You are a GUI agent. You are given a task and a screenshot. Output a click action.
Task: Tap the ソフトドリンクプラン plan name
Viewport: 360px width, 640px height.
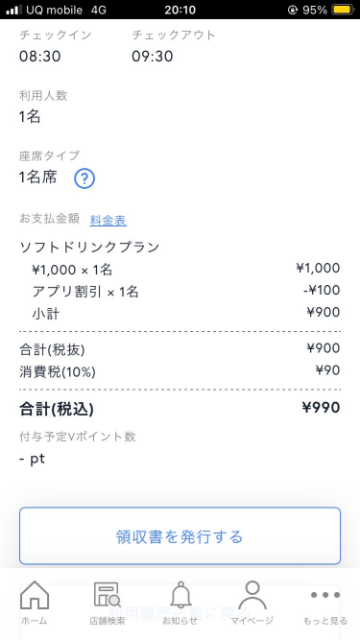89,247
